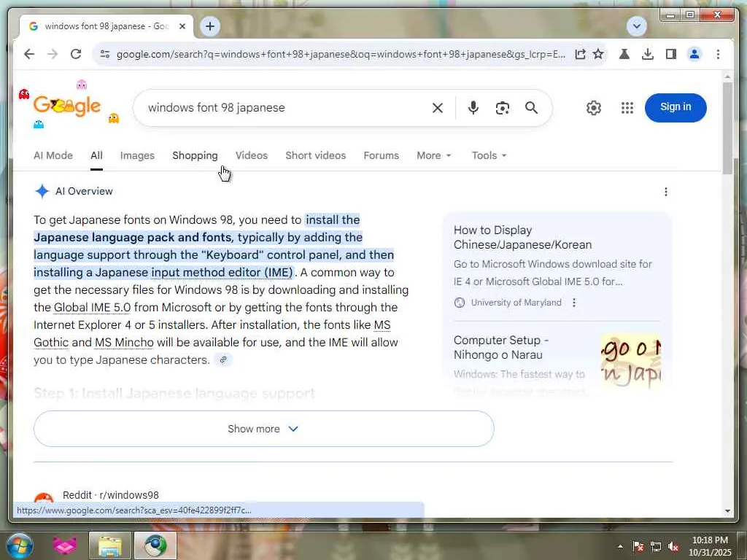Viewport: 747px width, 560px height.
Task: Click the Sign in button
Action: pyautogui.click(x=676, y=108)
